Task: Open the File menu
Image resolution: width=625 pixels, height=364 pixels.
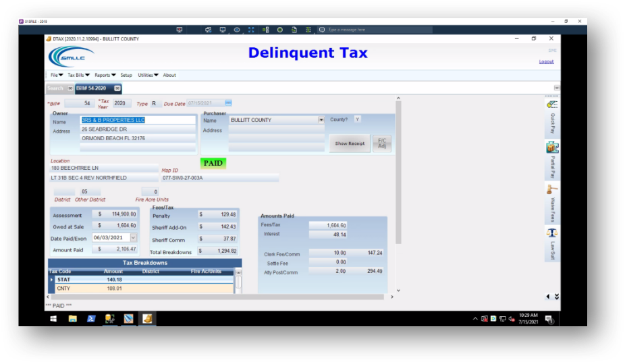Action: (56, 75)
